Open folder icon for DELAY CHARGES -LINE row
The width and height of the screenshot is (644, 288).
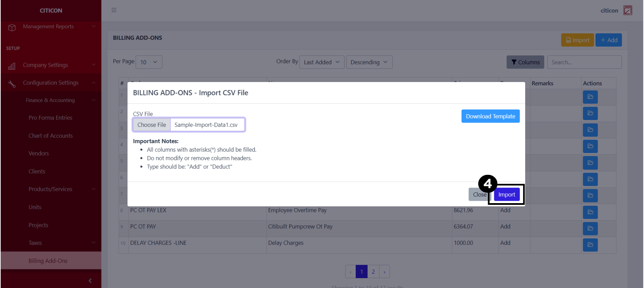(x=590, y=245)
